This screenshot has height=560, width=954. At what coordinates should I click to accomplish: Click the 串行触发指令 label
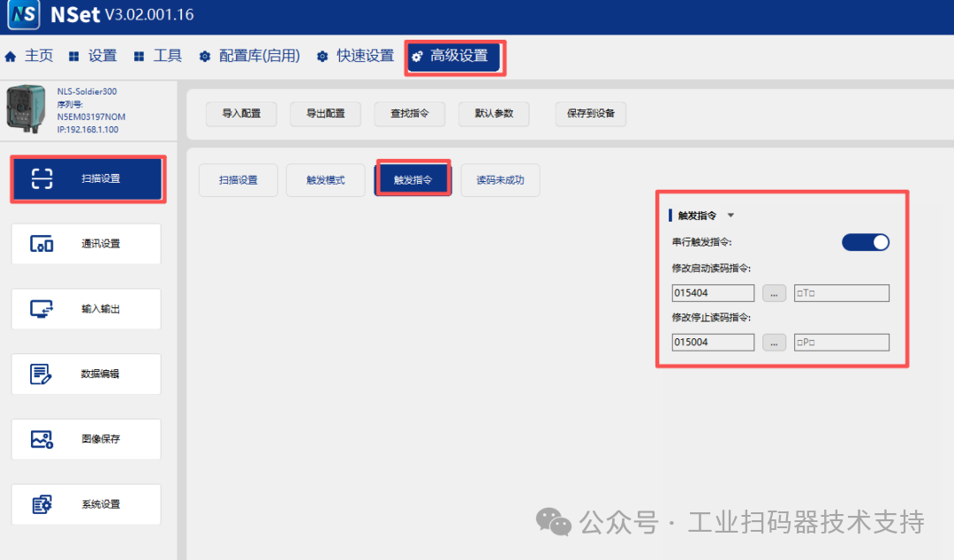click(x=701, y=242)
